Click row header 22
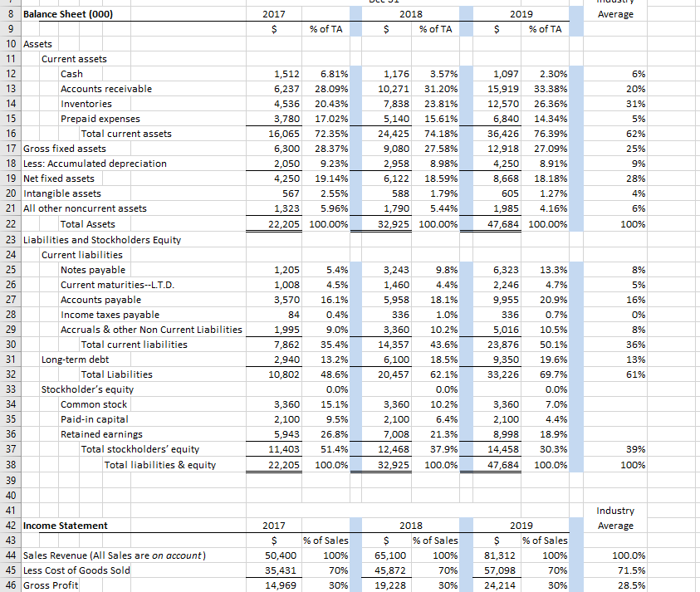Screen dimensions: 700x592 [x=8, y=223]
